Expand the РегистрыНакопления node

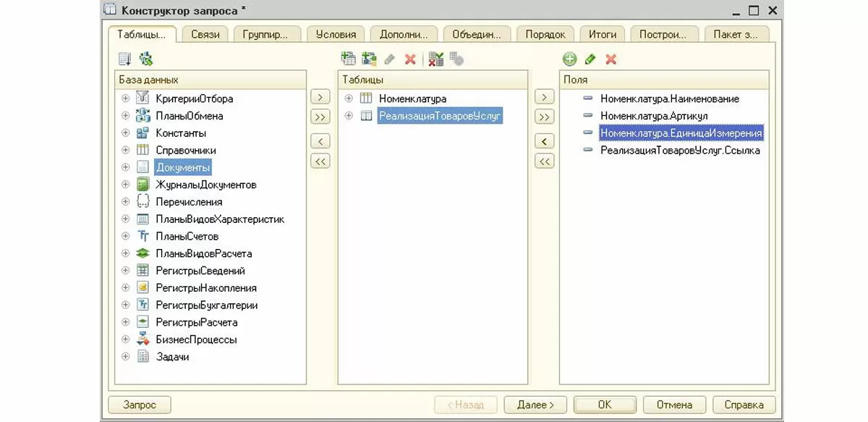(x=125, y=288)
